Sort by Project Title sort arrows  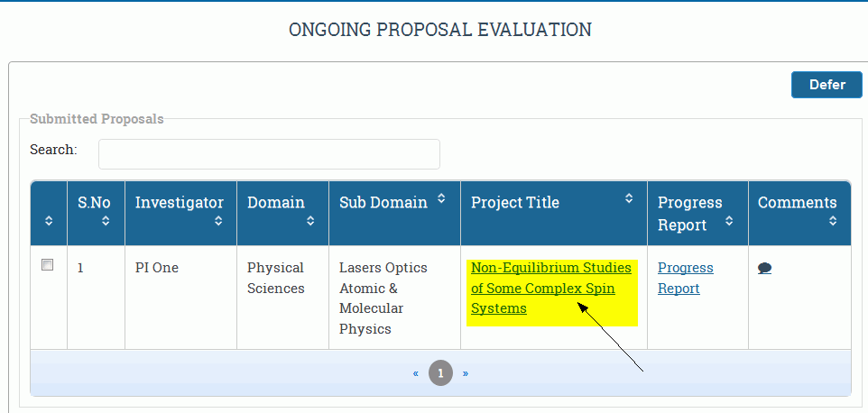pos(629,198)
